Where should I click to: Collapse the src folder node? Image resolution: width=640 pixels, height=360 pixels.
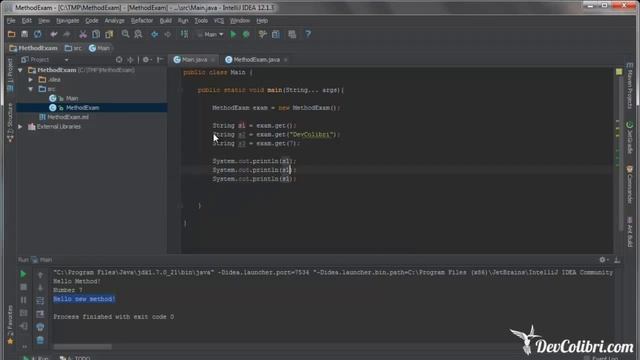(x=31, y=89)
